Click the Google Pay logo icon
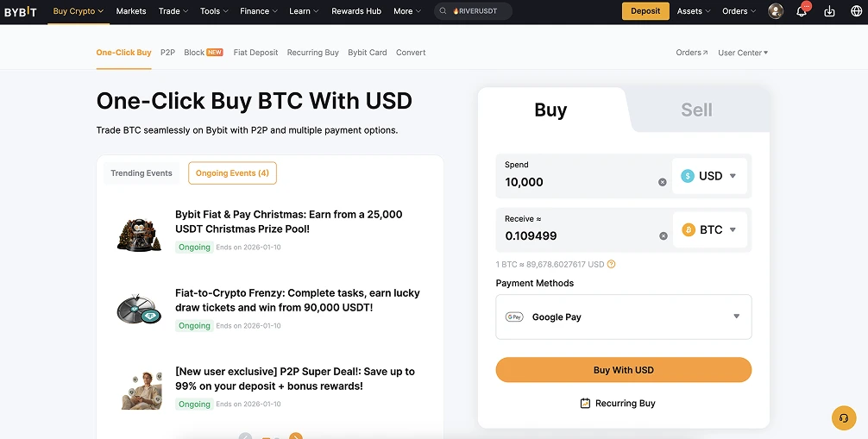 [514, 317]
